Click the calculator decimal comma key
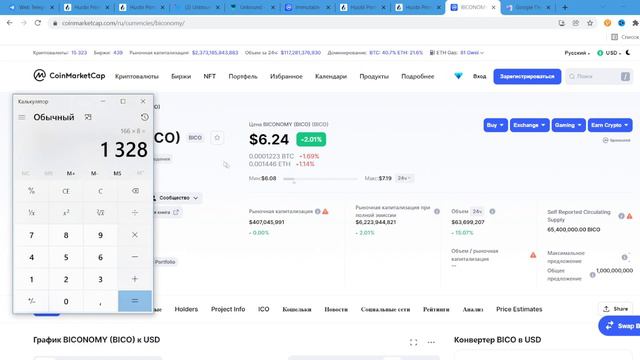Image resolution: width=640 pixels, height=360 pixels. pyautogui.click(x=100, y=301)
